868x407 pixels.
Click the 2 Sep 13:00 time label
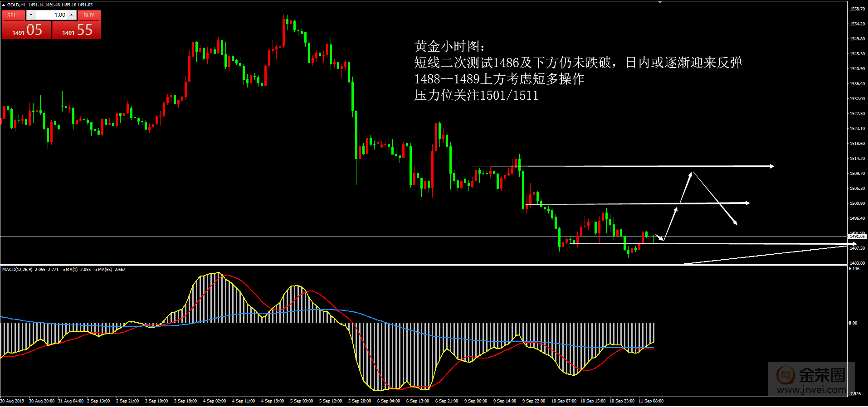pyautogui.click(x=98, y=401)
